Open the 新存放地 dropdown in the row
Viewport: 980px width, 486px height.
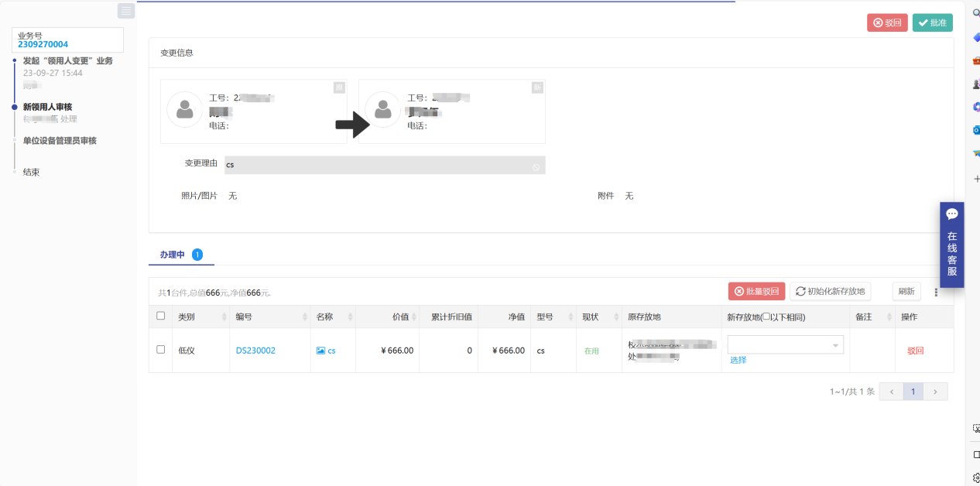pyautogui.click(x=785, y=345)
